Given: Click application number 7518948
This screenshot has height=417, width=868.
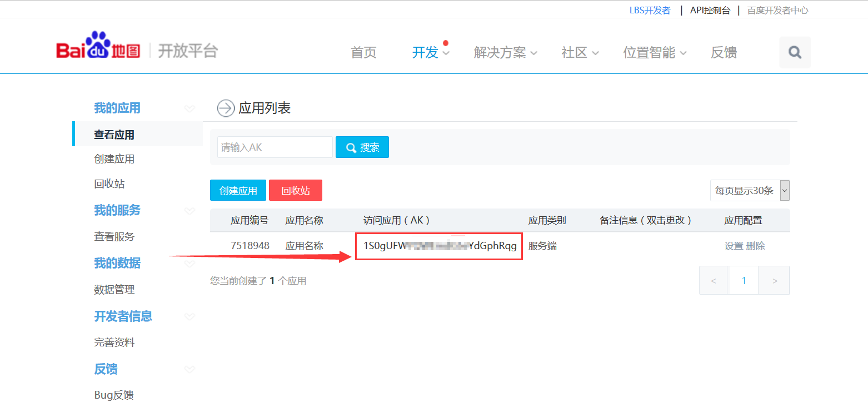Looking at the screenshot, I should 250,246.
